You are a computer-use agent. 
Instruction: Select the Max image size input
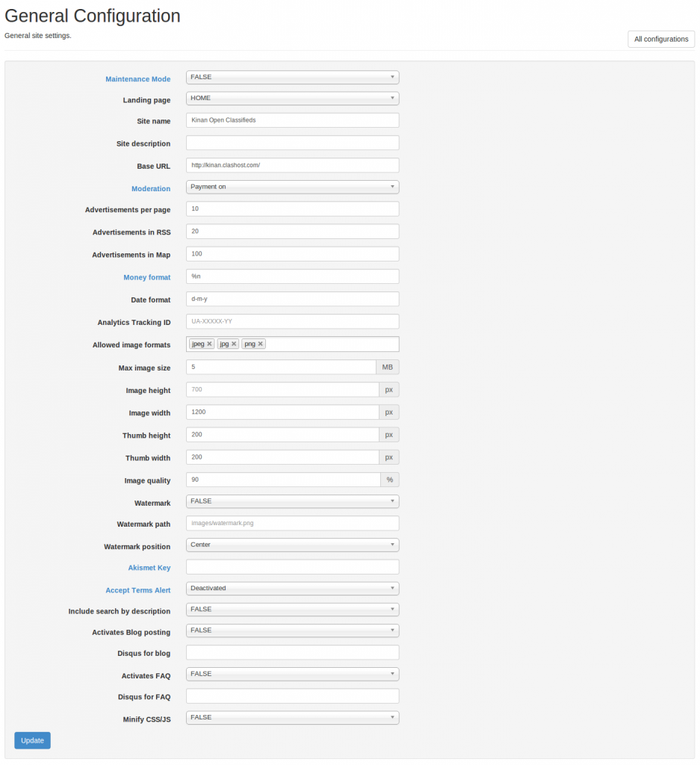coord(281,367)
